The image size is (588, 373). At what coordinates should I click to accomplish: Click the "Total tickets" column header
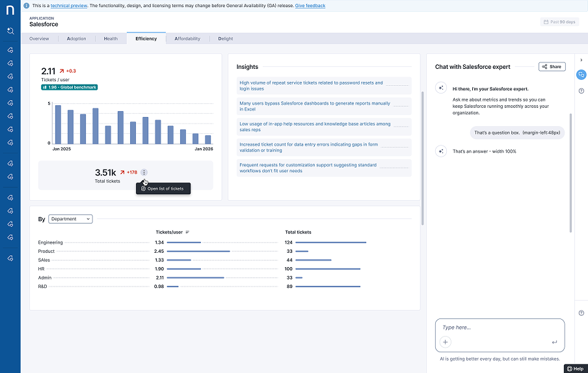[298, 232]
